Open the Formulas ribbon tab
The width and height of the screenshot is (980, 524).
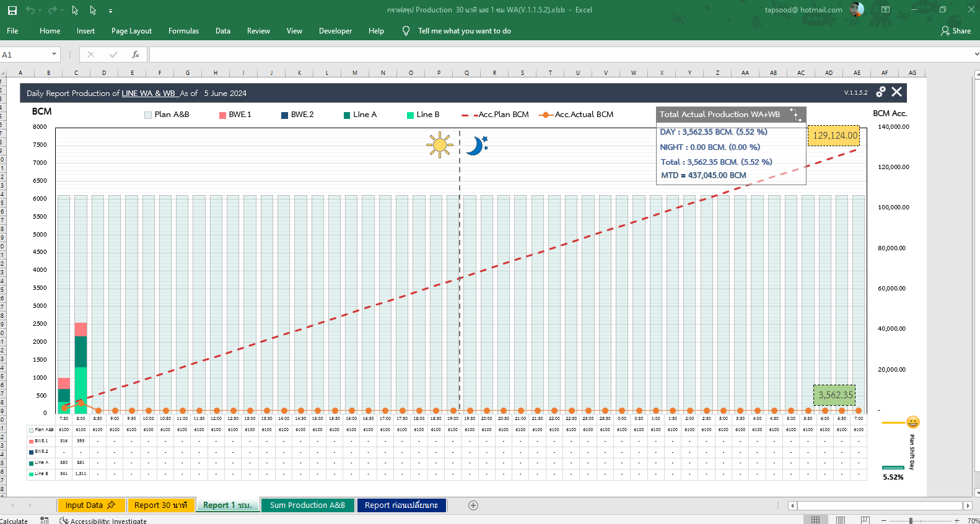point(183,31)
